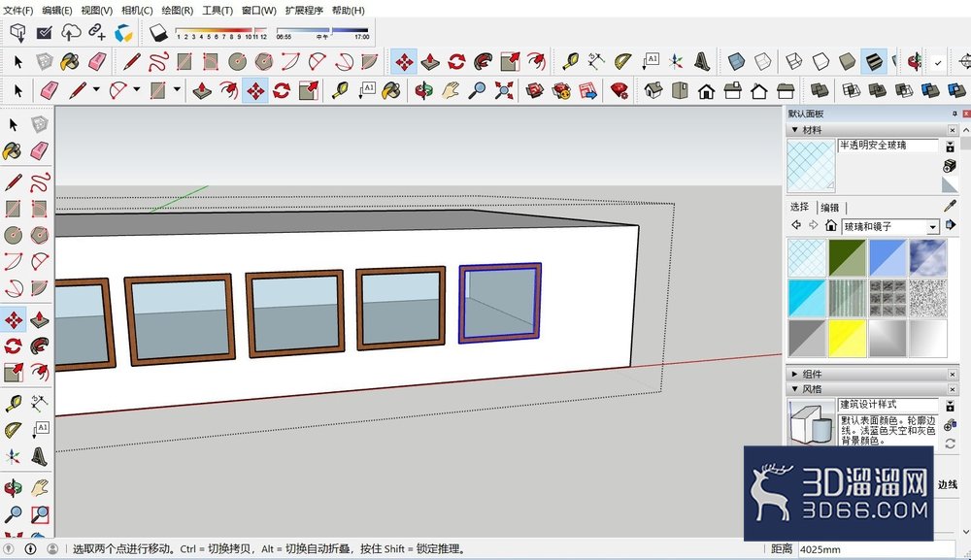Image resolution: width=971 pixels, height=560 pixels.
Task: Open the 文件(F) menu
Action: tap(17, 11)
